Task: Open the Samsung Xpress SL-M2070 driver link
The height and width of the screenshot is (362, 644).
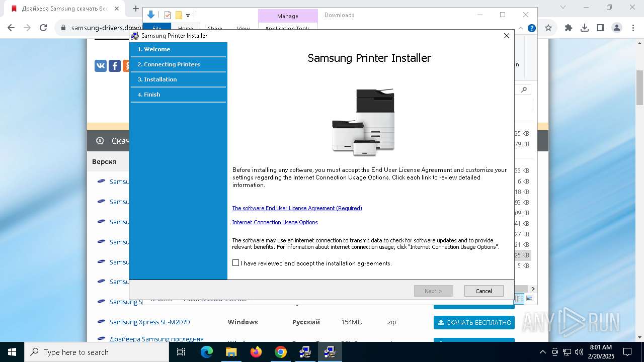Action: coord(149,322)
